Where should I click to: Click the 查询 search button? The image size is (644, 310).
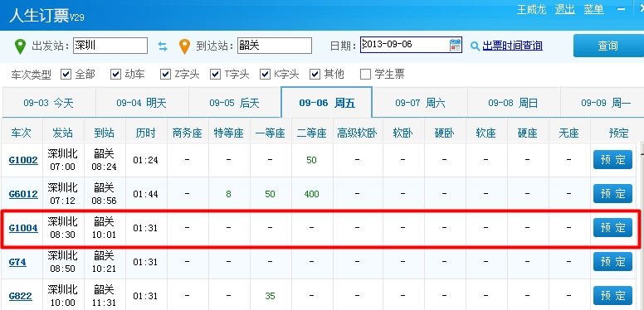[x=608, y=46]
